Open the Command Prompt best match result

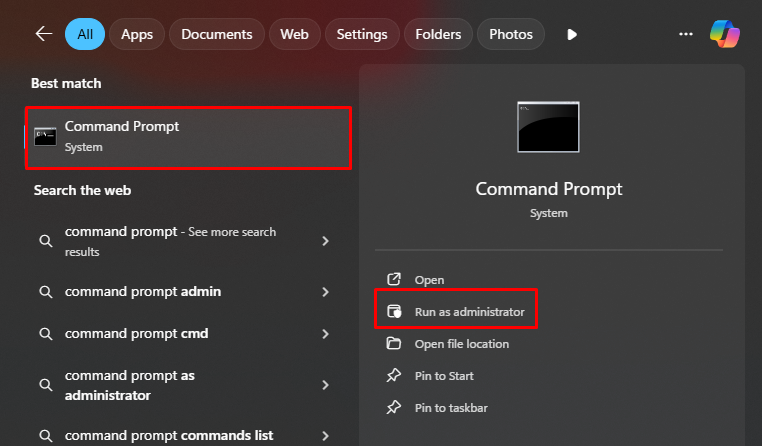tap(188, 137)
